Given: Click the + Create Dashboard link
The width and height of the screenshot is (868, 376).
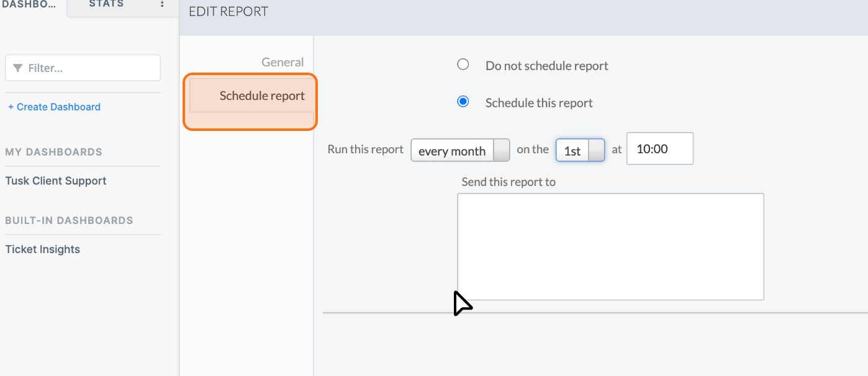Looking at the screenshot, I should [54, 107].
